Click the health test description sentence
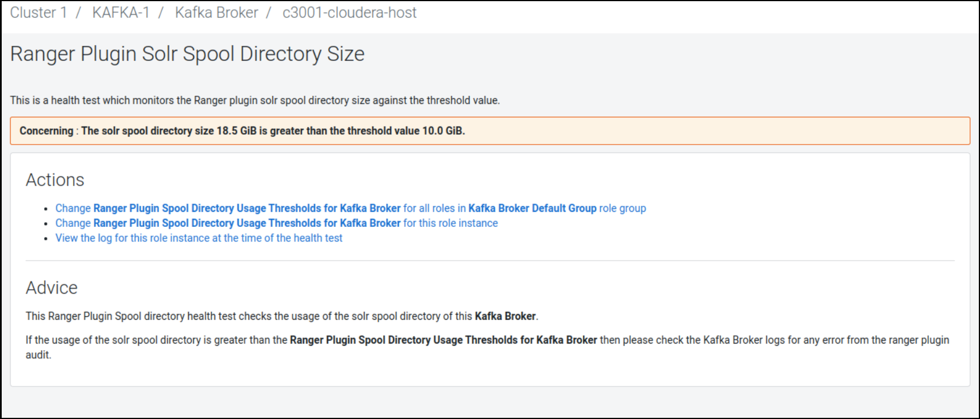The image size is (980, 419). (254, 100)
